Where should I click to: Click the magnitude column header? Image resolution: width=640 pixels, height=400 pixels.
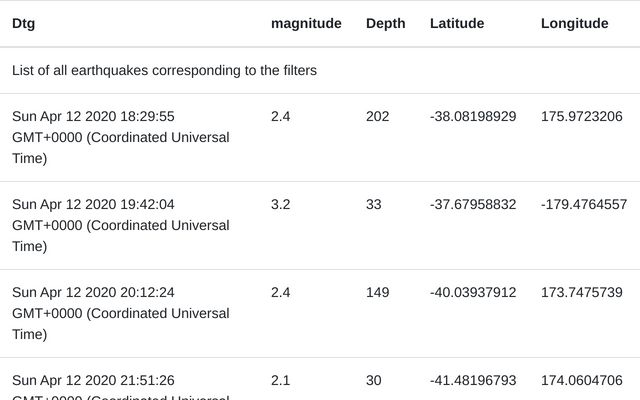pyautogui.click(x=306, y=24)
